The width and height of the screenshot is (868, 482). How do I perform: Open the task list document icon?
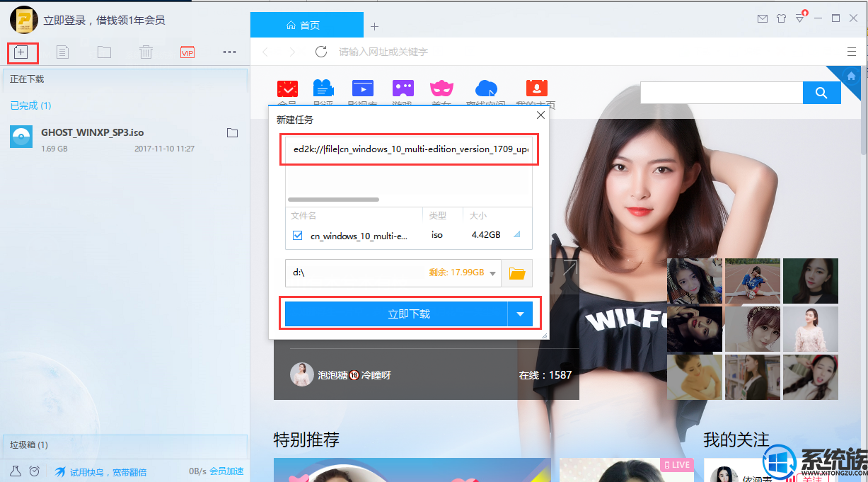(x=63, y=52)
